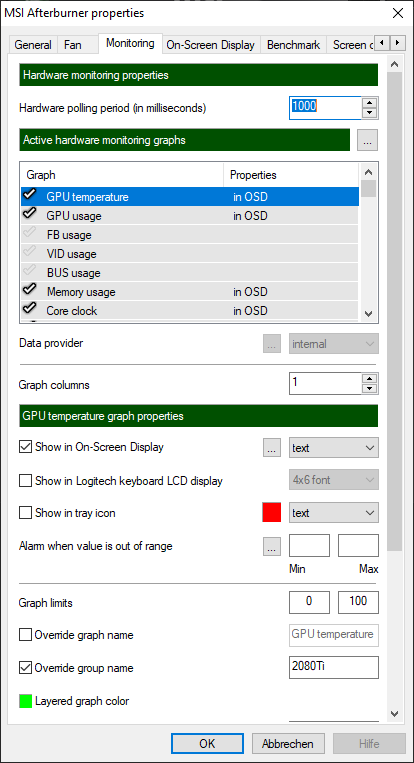This screenshot has width=414, height=763.
Task: Edit the graph limits minimum field
Action: 309,602
